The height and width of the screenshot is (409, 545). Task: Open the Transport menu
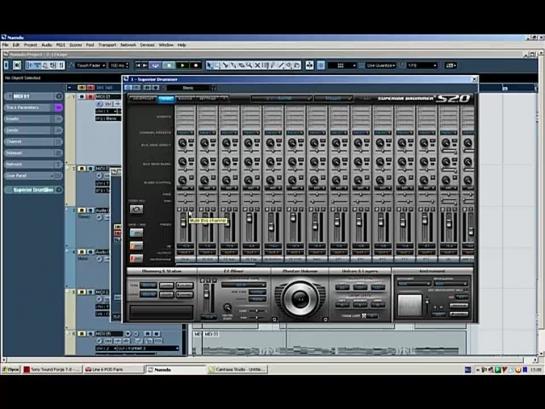107,45
